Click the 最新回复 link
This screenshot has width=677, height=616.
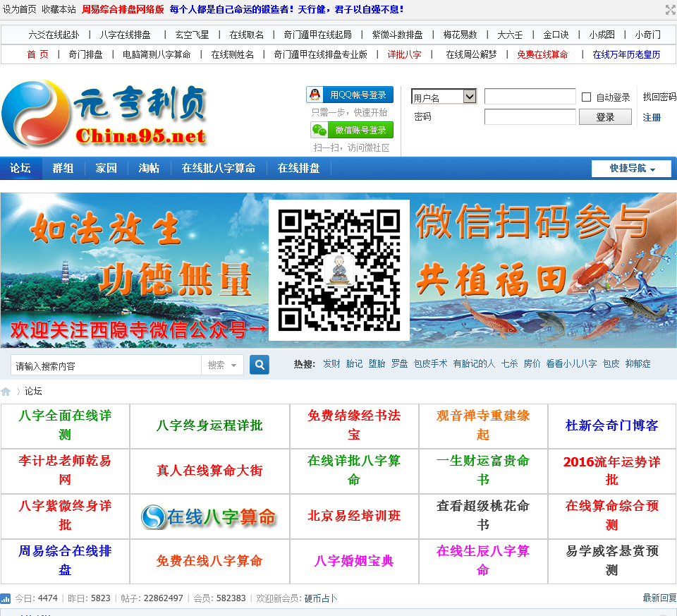(659, 598)
